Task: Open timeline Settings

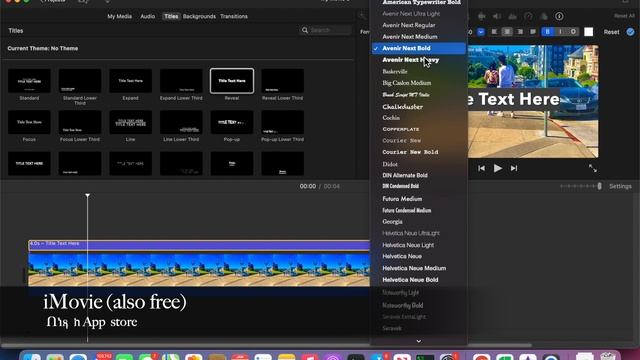Action: [620, 186]
